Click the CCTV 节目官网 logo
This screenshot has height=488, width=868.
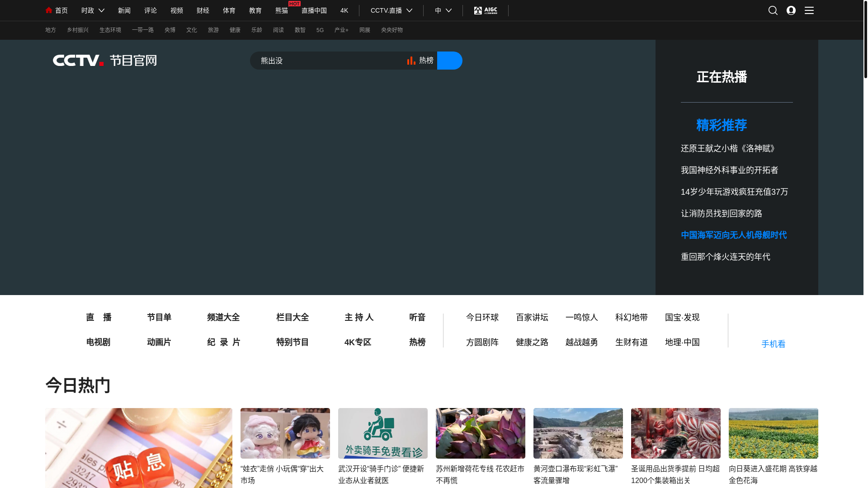click(105, 61)
